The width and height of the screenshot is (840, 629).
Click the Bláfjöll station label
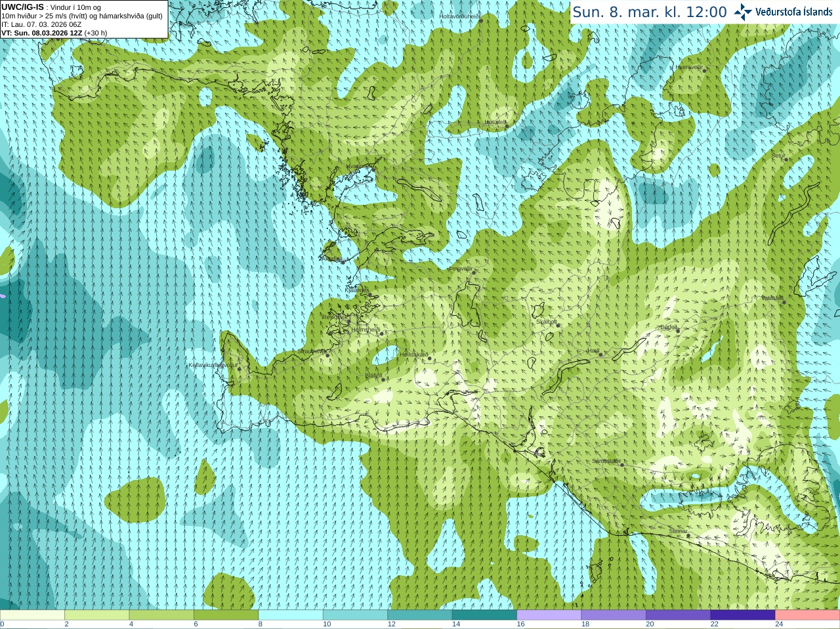(x=373, y=376)
